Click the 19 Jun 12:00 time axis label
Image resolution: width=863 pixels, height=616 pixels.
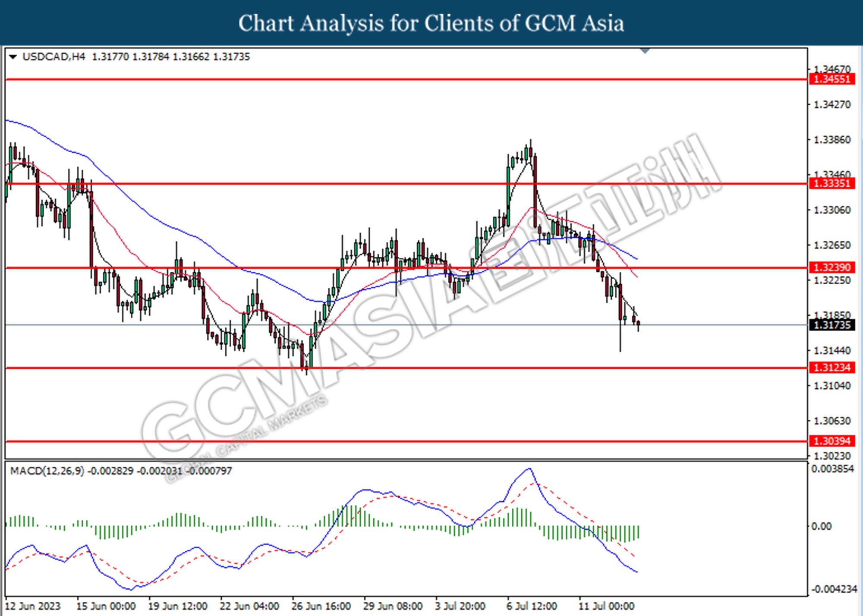click(x=178, y=606)
